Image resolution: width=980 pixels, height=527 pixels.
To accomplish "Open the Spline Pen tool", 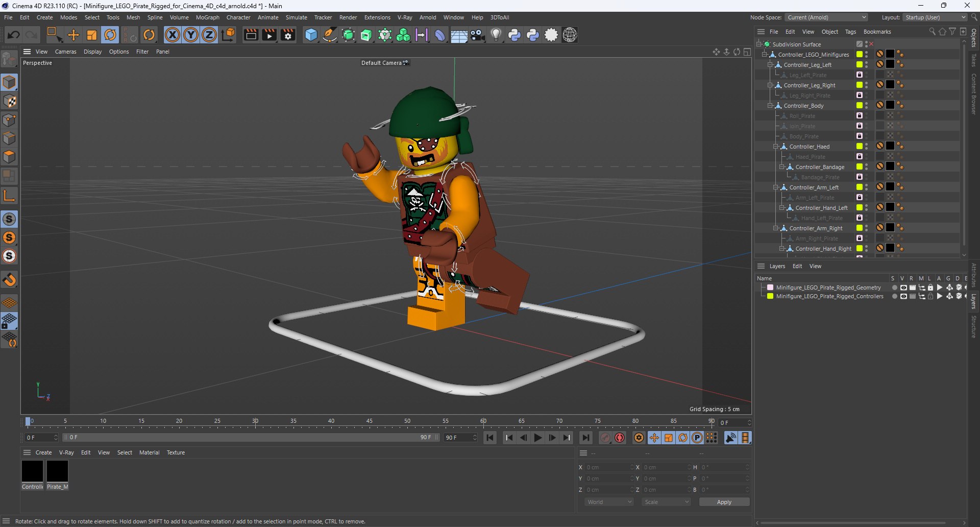I will [x=330, y=35].
